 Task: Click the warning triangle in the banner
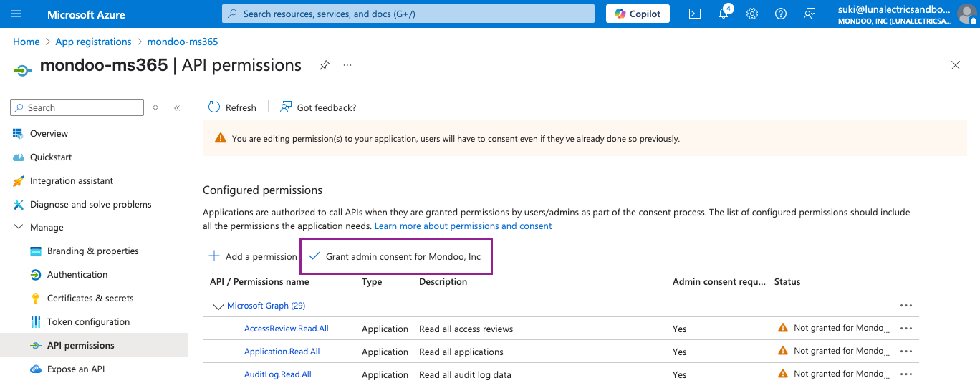[220, 139]
